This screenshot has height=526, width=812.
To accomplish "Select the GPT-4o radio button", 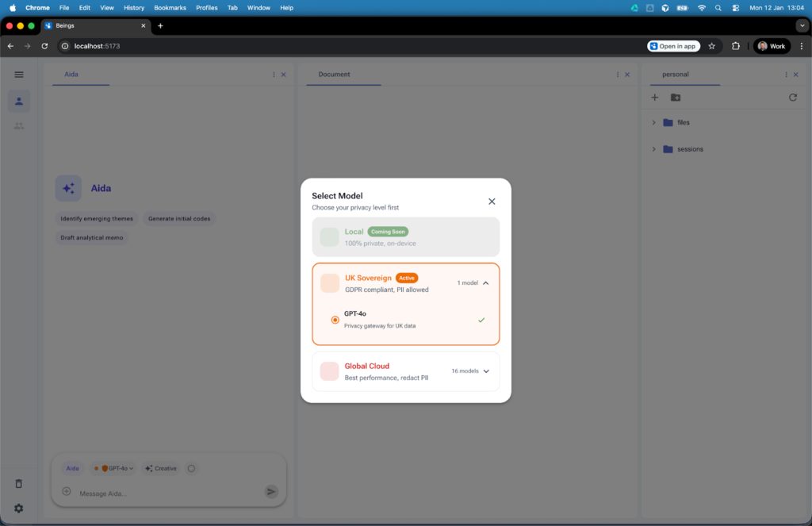I will tap(335, 320).
